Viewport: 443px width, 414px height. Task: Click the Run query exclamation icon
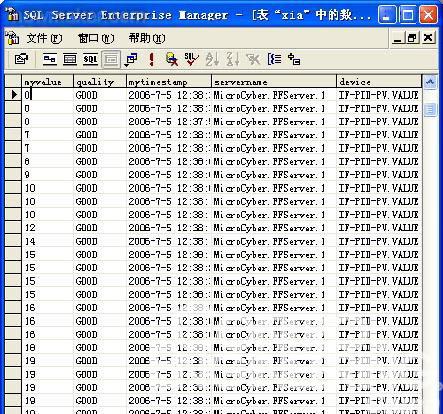point(152,59)
